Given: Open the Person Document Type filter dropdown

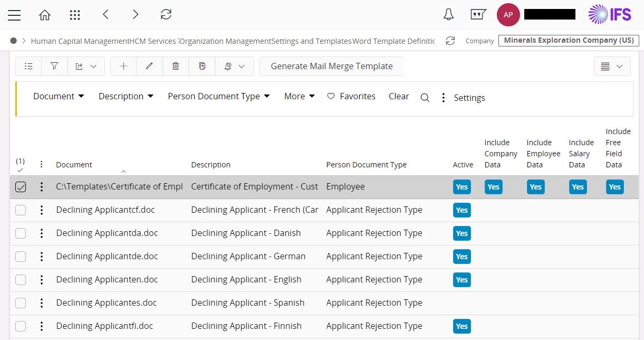Looking at the screenshot, I should 218,96.
